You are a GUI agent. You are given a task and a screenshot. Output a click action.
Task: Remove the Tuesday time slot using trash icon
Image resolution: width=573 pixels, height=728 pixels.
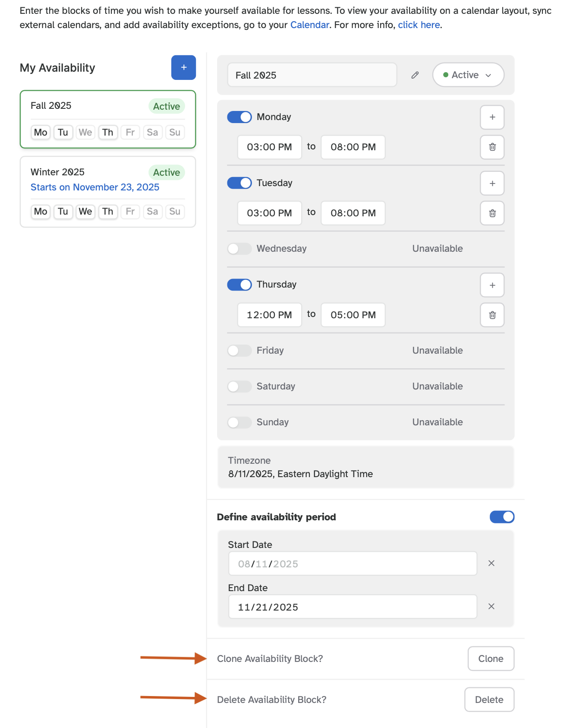pyautogui.click(x=492, y=213)
